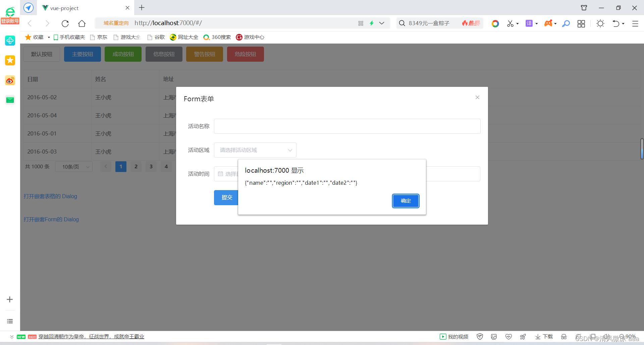The height and width of the screenshot is (345, 644).
Task: Click the shield security status icon
Action: tap(480, 337)
